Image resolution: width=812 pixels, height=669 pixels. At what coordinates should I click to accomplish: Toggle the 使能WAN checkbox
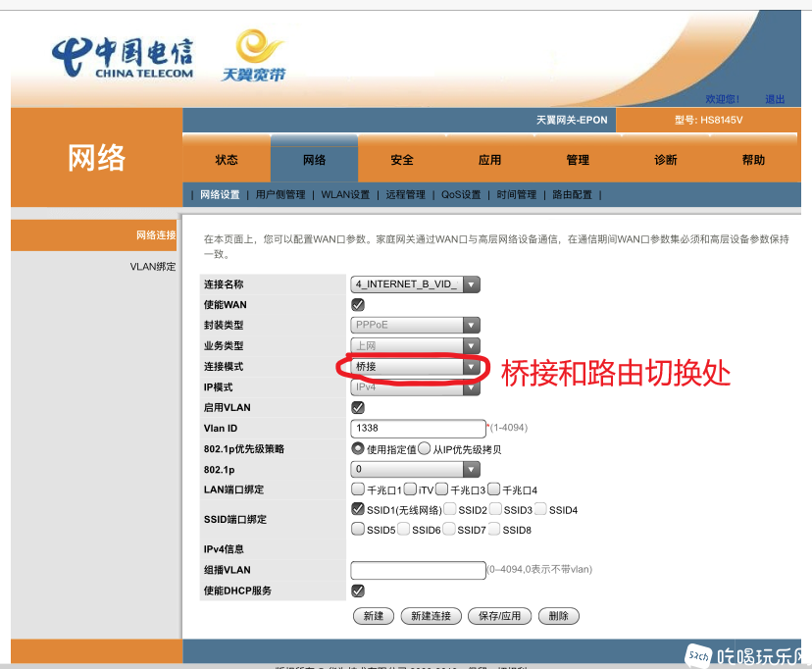coord(358,304)
